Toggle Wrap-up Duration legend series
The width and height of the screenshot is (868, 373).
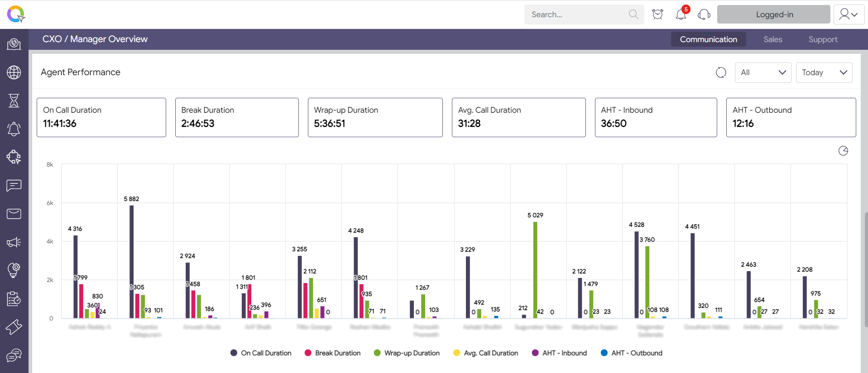[x=407, y=353]
